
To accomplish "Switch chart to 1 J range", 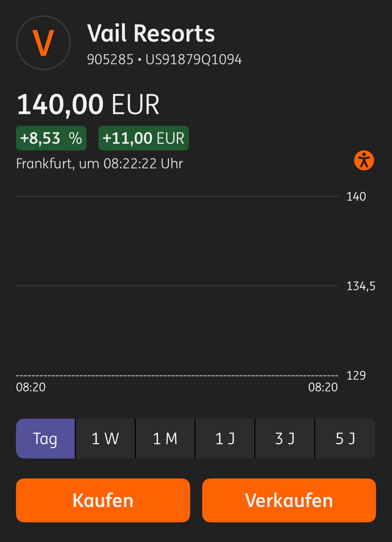I will click(225, 439).
